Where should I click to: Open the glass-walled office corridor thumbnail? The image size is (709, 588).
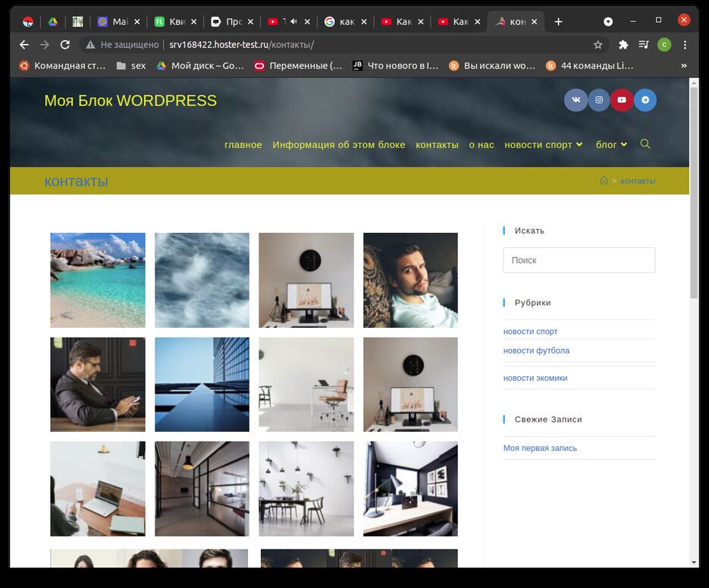pos(202,489)
